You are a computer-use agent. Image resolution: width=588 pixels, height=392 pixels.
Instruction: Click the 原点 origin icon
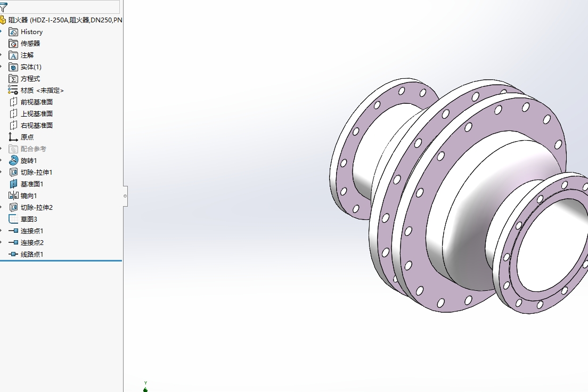click(13, 137)
